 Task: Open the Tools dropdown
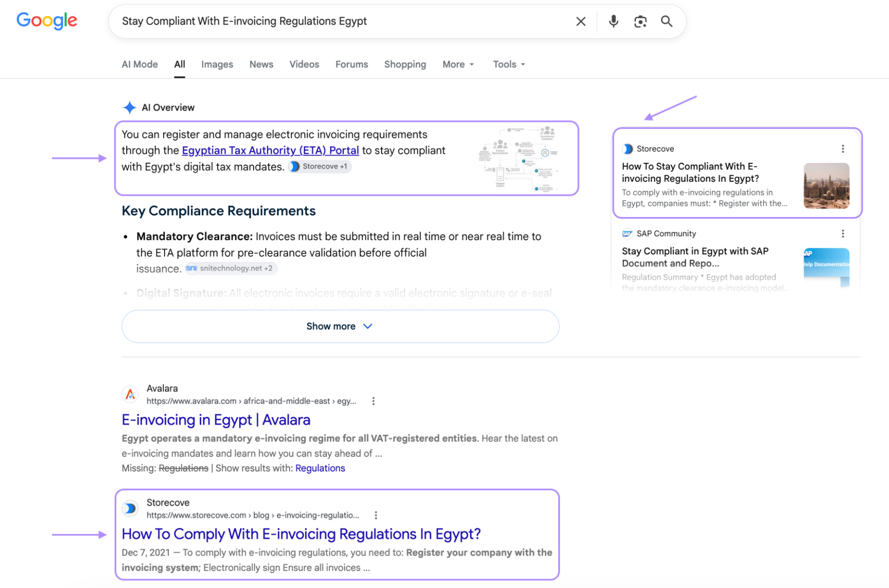509,64
